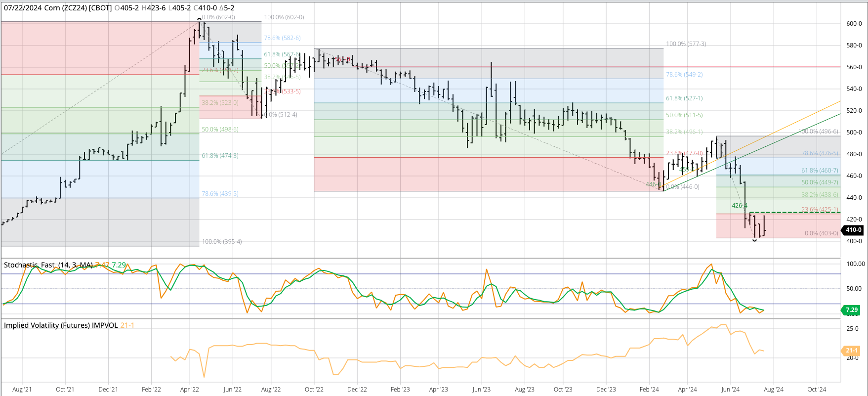Select the arc marker at the 602-0 high
The image size is (868, 396).
200,20
